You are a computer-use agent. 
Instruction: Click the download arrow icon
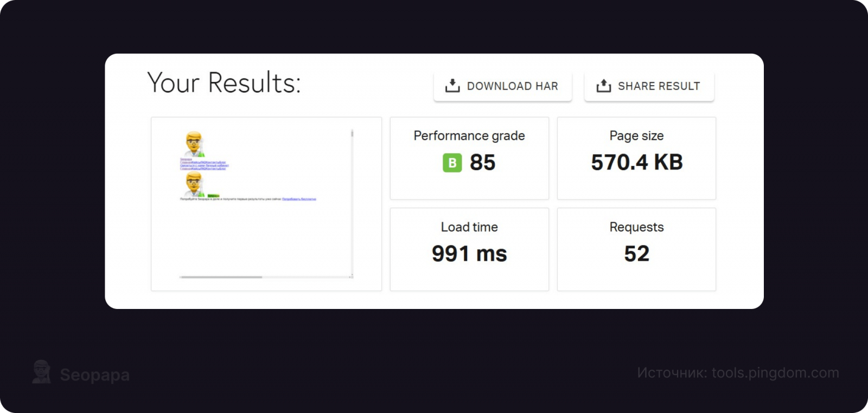[452, 86]
